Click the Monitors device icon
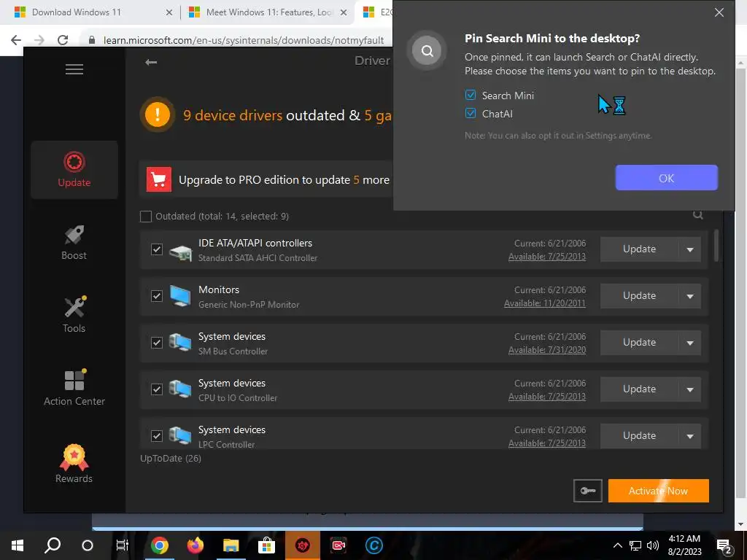Screen dimensions: 747x560 (181, 296)
